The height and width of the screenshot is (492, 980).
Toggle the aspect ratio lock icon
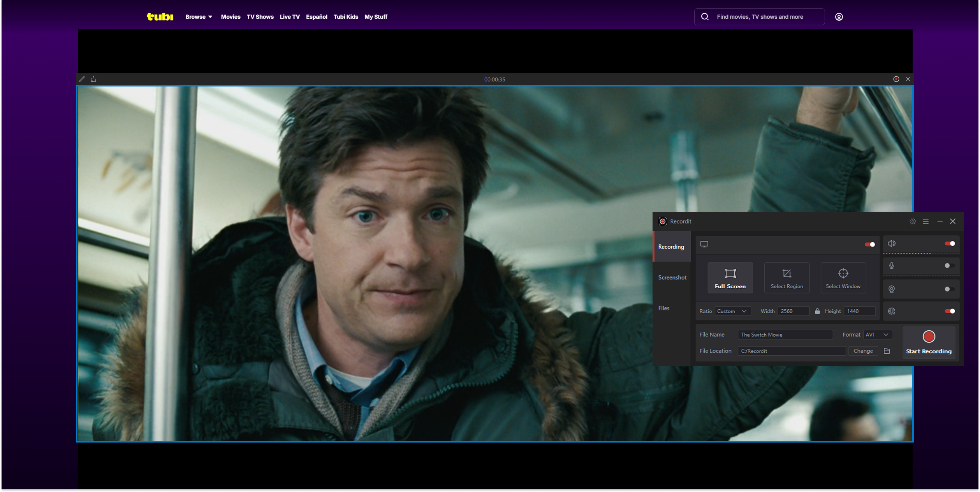817,311
